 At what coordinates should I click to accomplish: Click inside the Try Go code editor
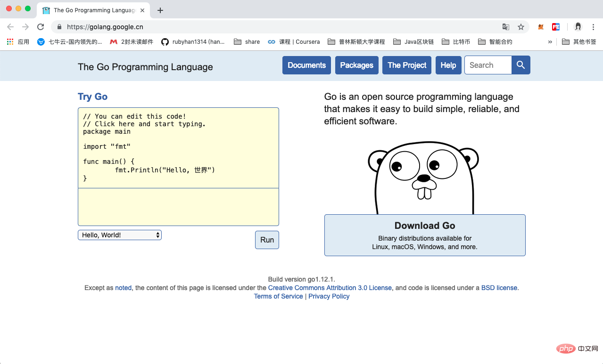pyautogui.click(x=178, y=148)
